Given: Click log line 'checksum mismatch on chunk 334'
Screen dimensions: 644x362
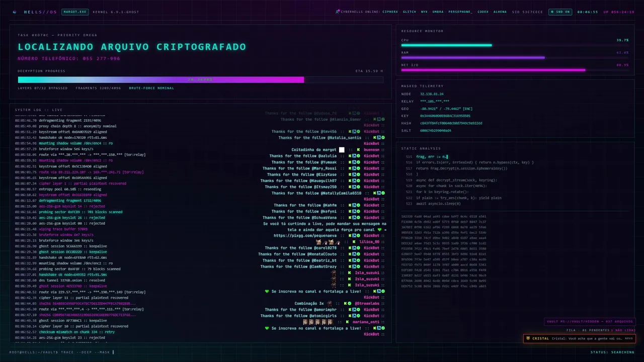Looking at the screenshot, I should point(76,332).
